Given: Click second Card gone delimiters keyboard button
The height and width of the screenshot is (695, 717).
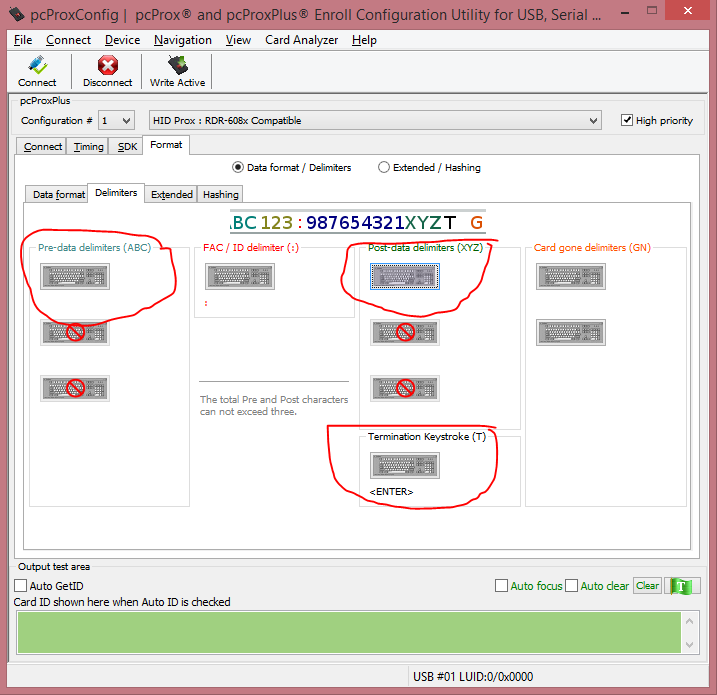Looking at the screenshot, I should (571, 332).
